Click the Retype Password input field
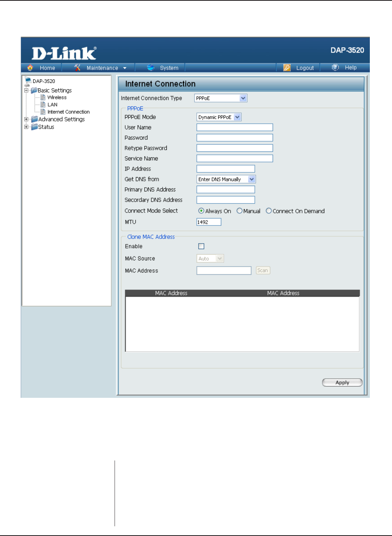The height and width of the screenshot is (536, 392). click(x=235, y=148)
